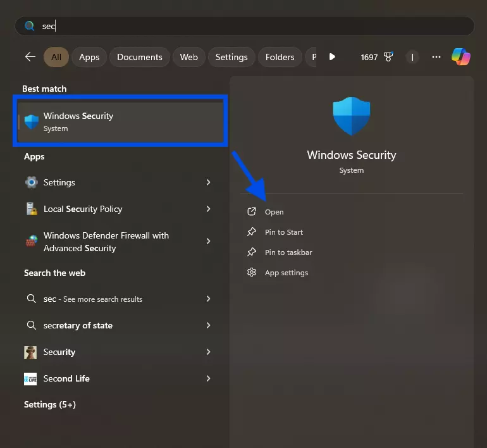Viewport: 487px width, 448px height.
Task: Click the Settings (5+) section heading
Action: click(x=50, y=404)
